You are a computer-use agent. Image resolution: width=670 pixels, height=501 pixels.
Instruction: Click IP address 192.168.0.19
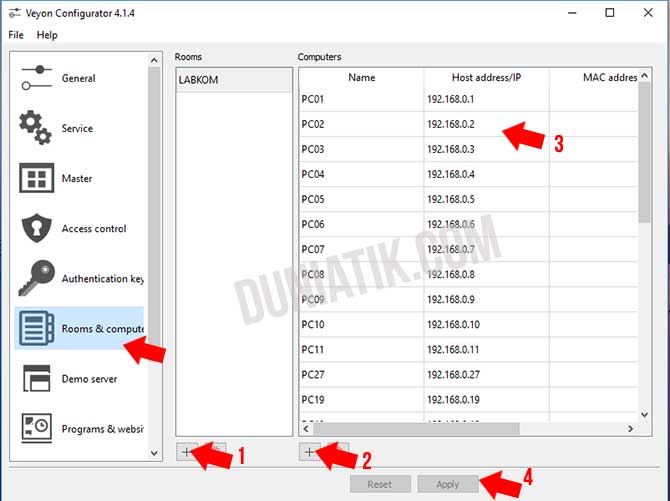(453, 399)
